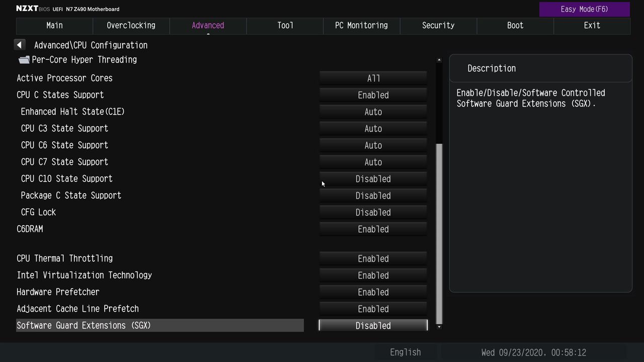Image resolution: width=644 pixels, height=362 pixels.
Task: Click the date and time display
Action: click(534, 352)
